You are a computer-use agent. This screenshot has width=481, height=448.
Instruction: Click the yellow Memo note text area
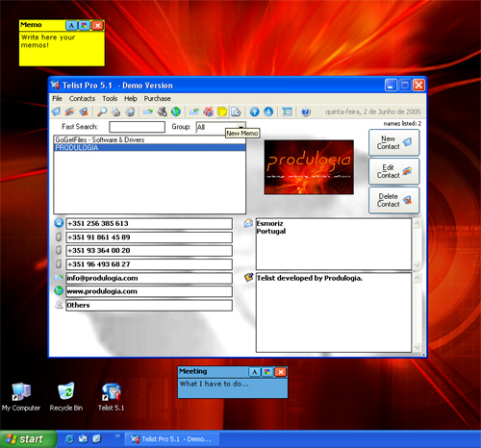(x=62, y=48)
